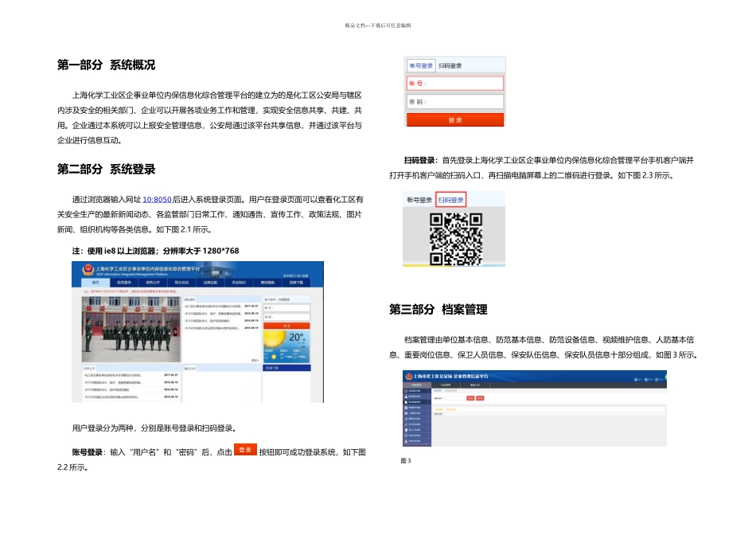Open the 10:8050 hyperlink

(x=157, y=199)
